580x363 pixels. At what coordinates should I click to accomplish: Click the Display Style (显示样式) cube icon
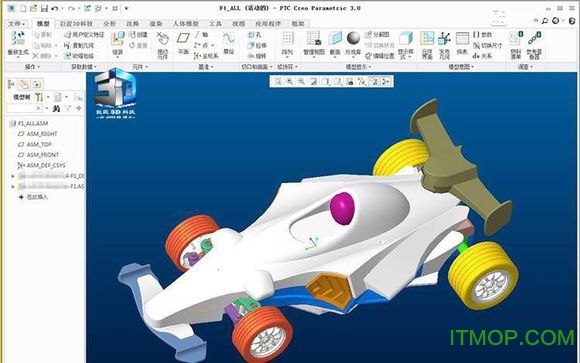click(x=406, y=38)
